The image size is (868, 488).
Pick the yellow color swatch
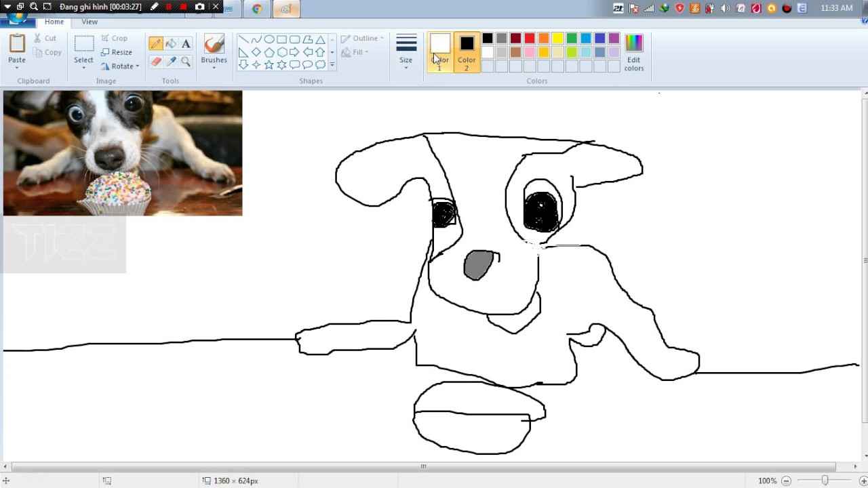pyautogui.click(x=557, y=39)
